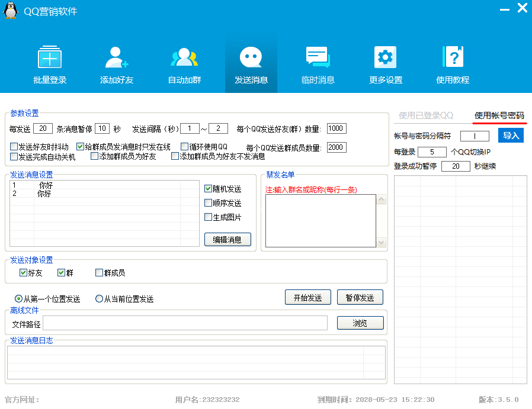Disable the 随机发送 checkbox
Viewport: 532px width, 409px height.
click(209, 189)
